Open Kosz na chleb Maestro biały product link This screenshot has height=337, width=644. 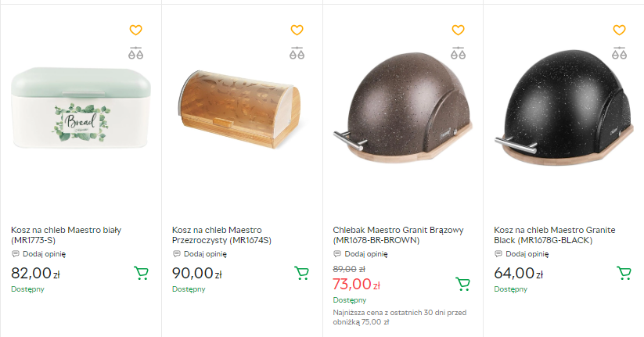[67, 235]
